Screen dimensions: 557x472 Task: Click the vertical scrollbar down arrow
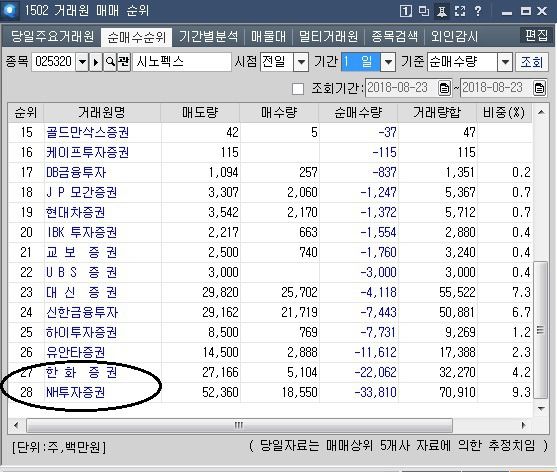541,408
